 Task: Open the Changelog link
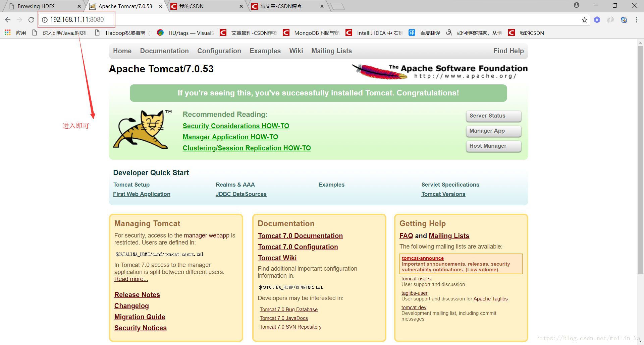[x=131, y=306]
